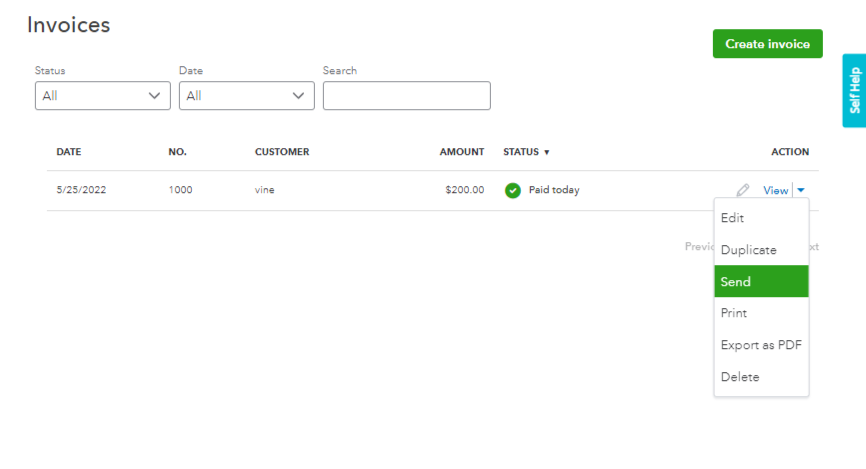The image size is (866, 469).
Task: Choose Delete from the action menu
Action: [740, 377]
